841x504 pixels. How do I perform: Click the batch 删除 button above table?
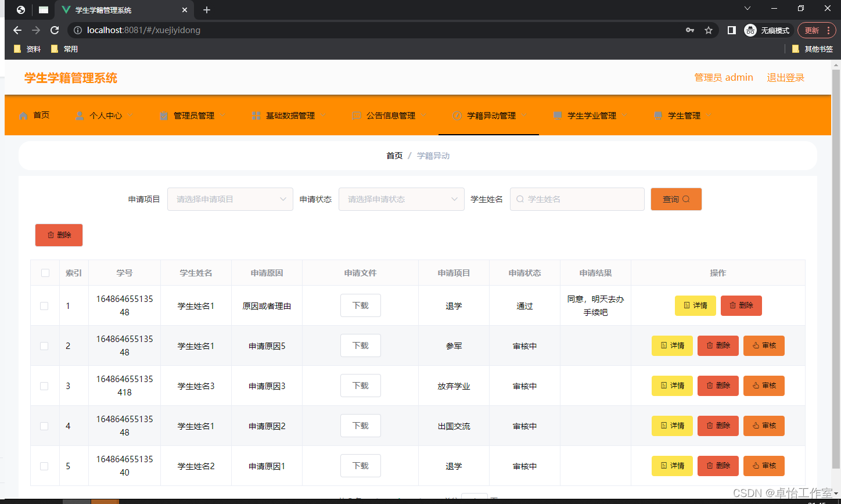pyautogui.click(x=59, y=235)
